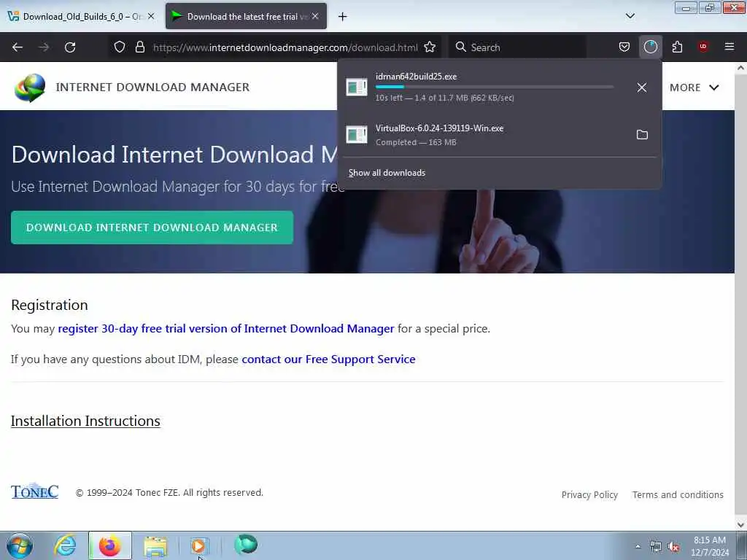The image size is (747, 560).
Task: Close the Download_Old_Builds_6_0 tab
Action: click(151, 16)
